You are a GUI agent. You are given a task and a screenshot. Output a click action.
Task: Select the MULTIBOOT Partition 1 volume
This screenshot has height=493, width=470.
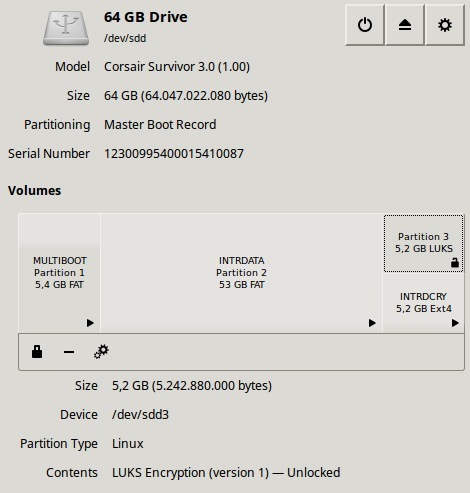point(59,273)
